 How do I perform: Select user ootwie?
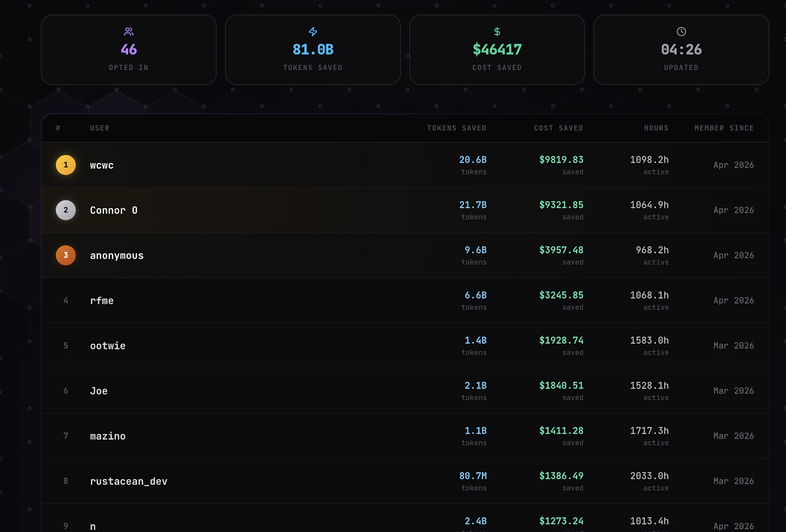pos(108,346)
